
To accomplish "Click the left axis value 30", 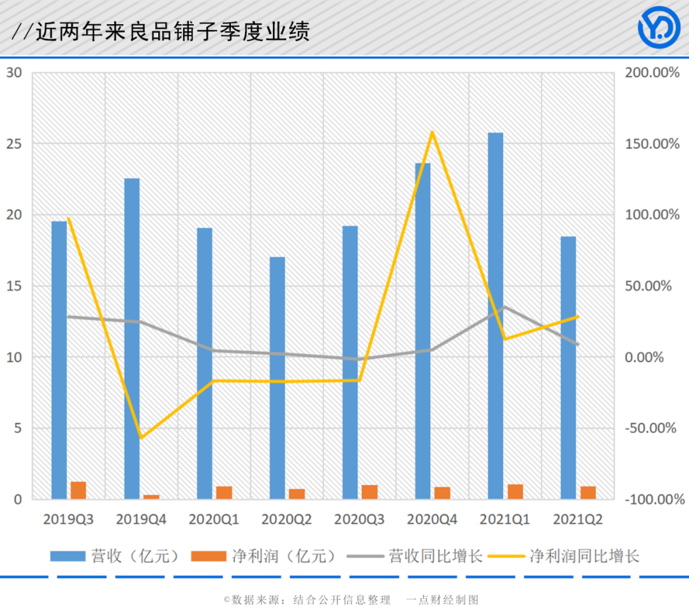I will 14,73.
